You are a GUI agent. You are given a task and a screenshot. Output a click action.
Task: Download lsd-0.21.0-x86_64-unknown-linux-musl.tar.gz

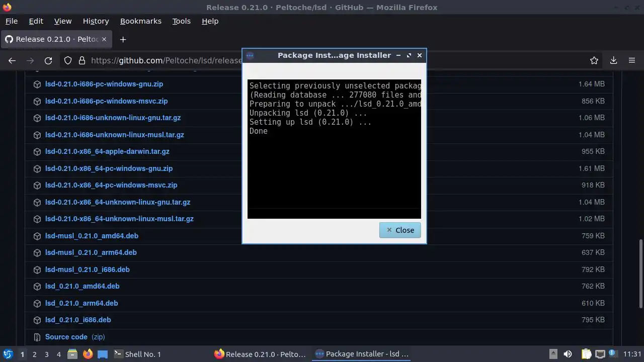point(119,219)
